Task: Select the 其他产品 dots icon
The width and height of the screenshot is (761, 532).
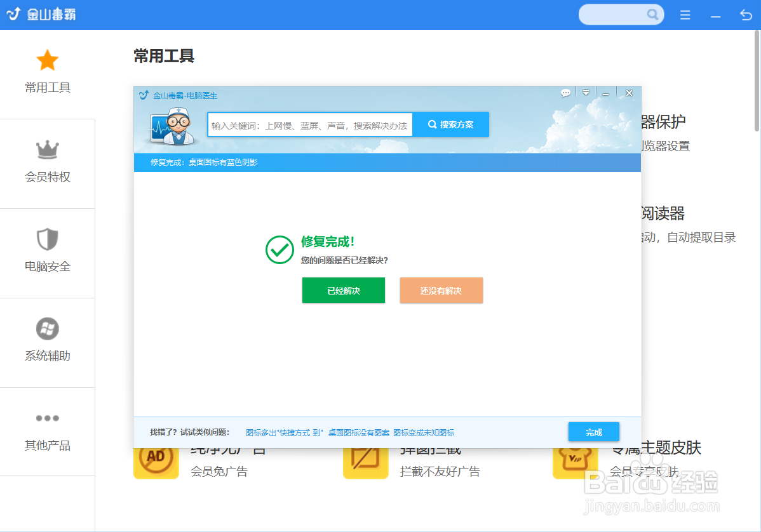Action: click(x=48, y=418)
